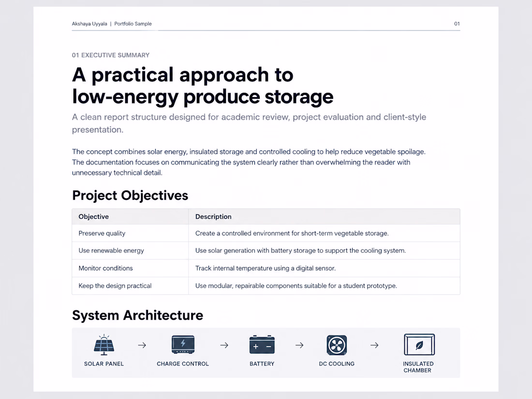Click the paragraph starting "The concept combines solar energy"
The width and height of the screenshot is (532, 399).
(249, 162)
